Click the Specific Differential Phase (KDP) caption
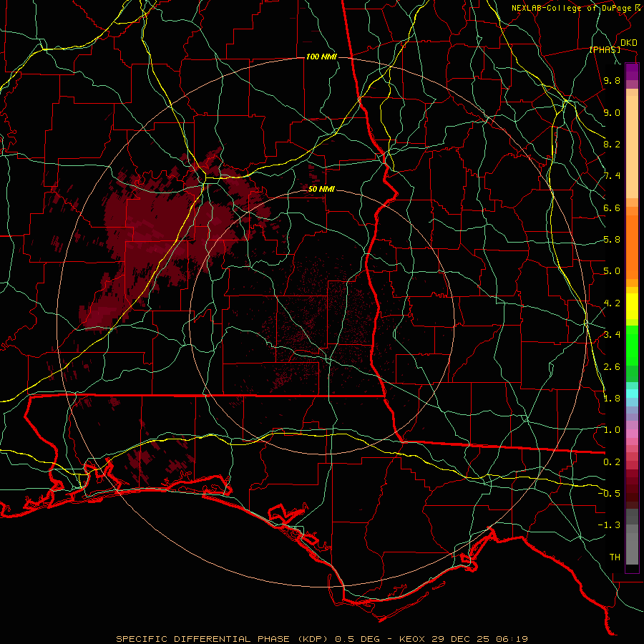644x644 pixels. 223,639
